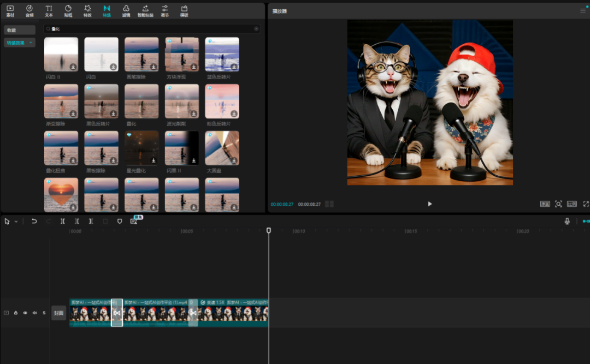Toggle the track lock icon
The width and height of the screenshot is (590, 364).
point(16,313)
